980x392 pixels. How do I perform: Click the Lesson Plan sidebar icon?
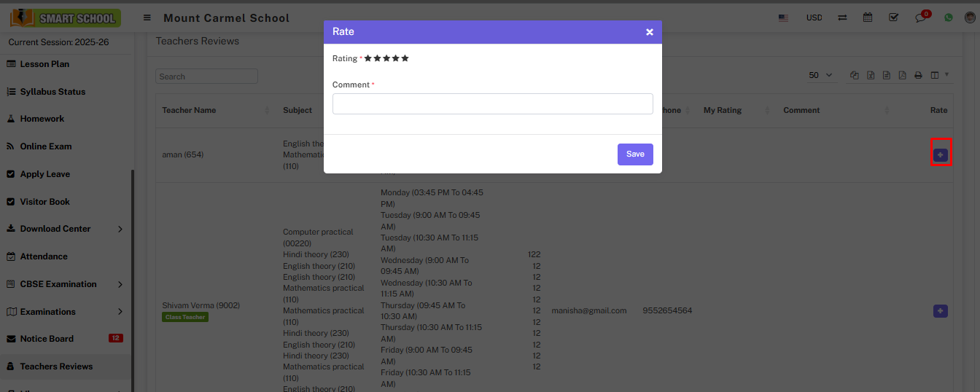pyautogui.click(x=11, y=64)
